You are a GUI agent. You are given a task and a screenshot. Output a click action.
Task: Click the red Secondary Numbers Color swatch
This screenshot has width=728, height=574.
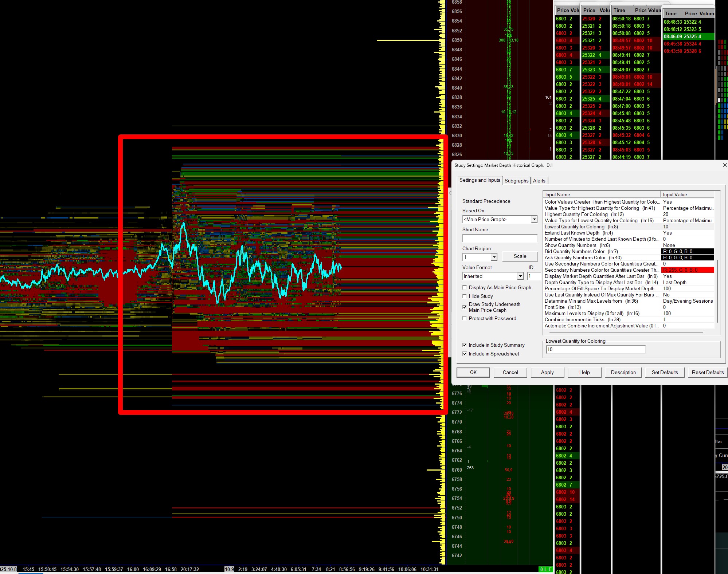pyautogui.click(x=687, y=270)
